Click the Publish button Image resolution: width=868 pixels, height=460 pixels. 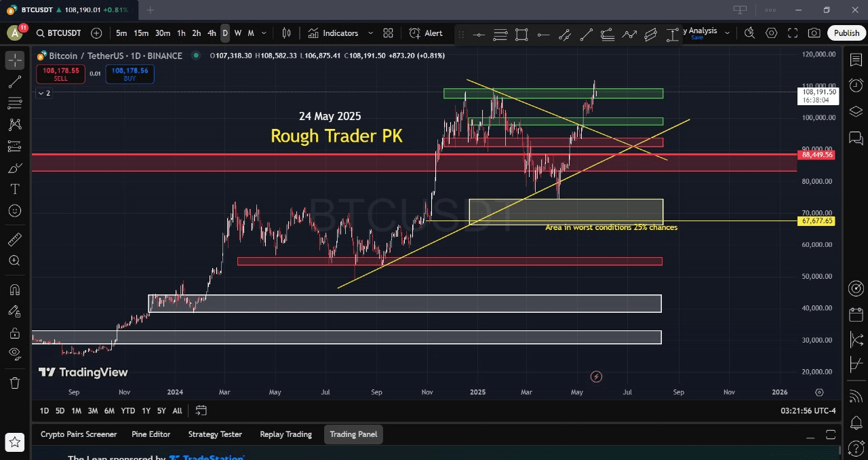coord(846,33)
